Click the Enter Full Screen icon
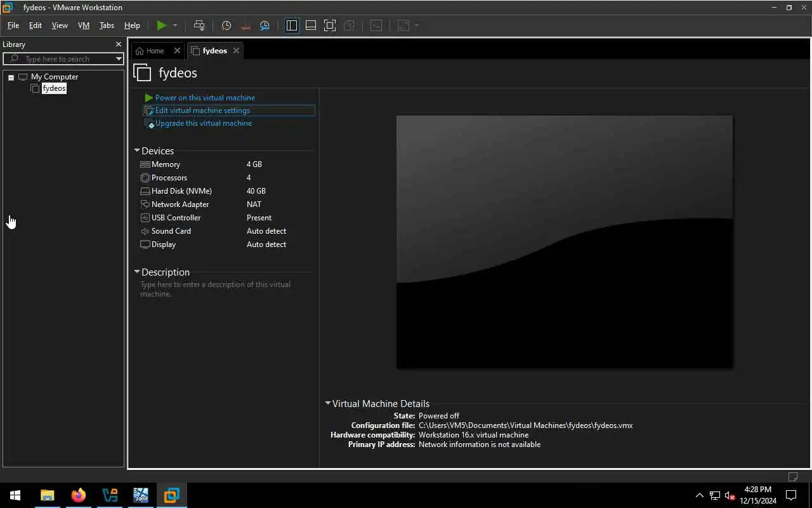Viewport: 812px width, 508px height. (330, 25)
